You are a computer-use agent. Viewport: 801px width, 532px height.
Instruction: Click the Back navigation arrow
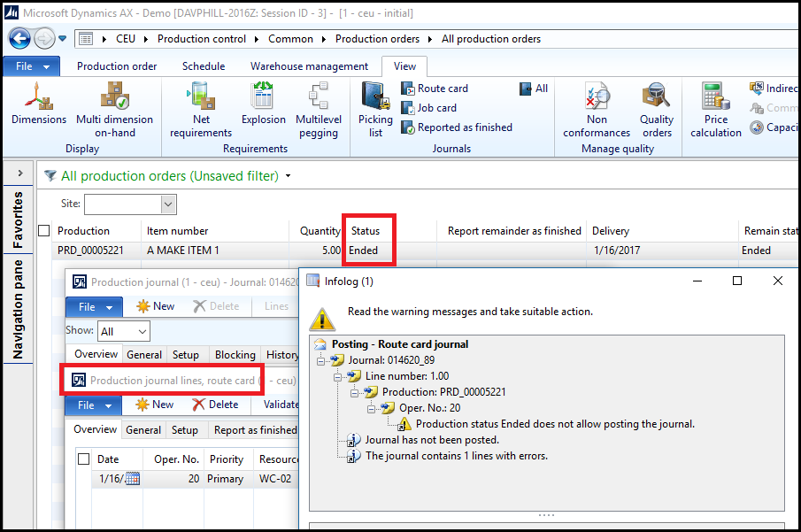19,39
